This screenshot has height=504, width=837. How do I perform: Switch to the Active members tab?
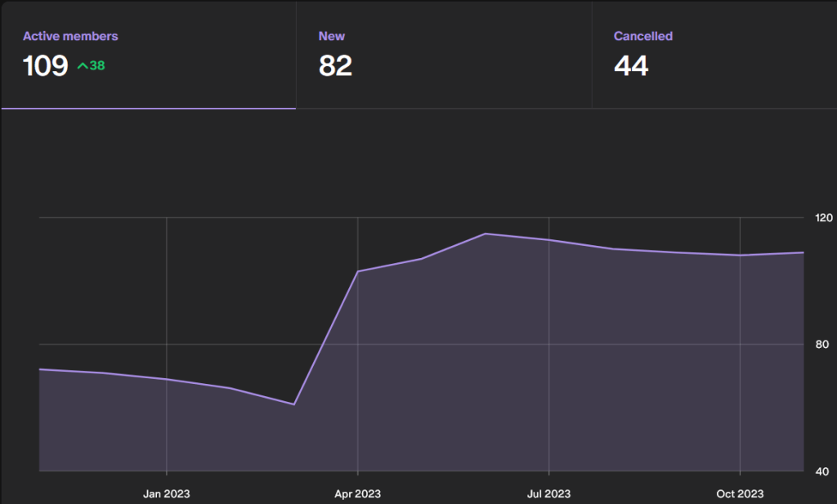pos(70,37)
